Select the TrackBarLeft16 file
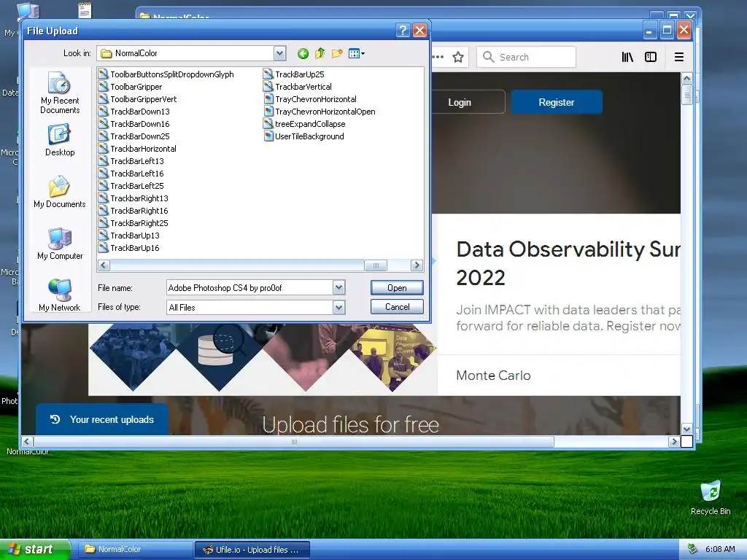This screenshot has height=560, width=747. [x=131, y=174]
